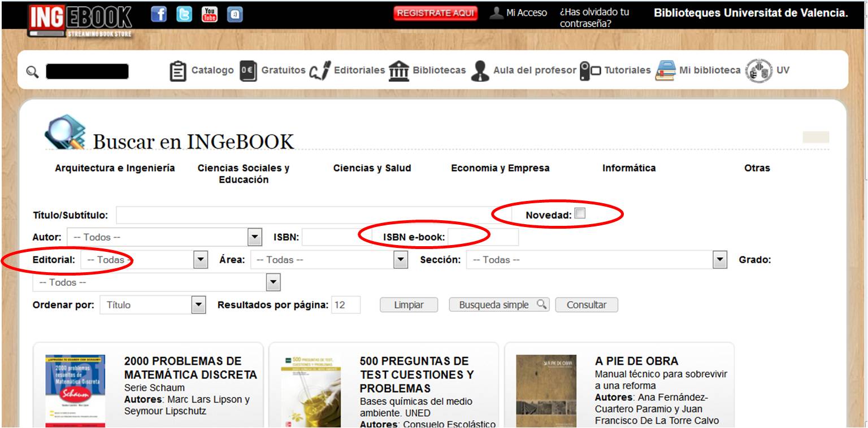Select Informática category
Screen dimensions: 868x428
coord(629,168)
